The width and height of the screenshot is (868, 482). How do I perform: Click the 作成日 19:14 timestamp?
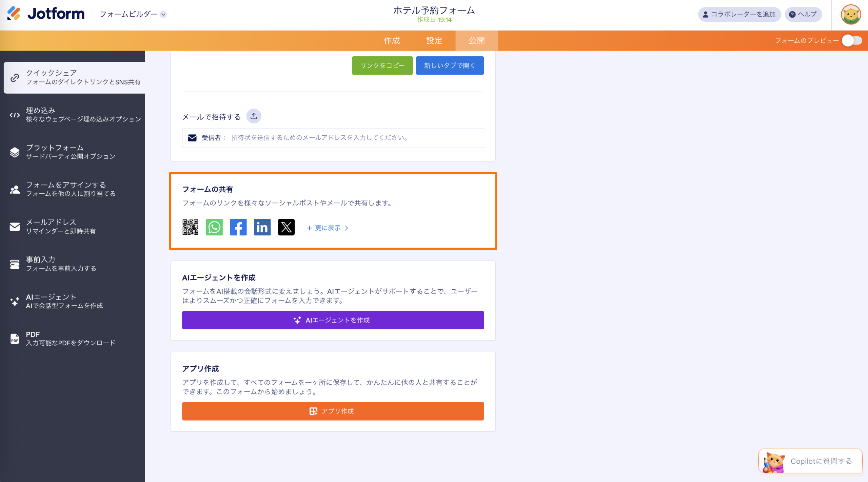pyautogui.click(x=434, y=20)
